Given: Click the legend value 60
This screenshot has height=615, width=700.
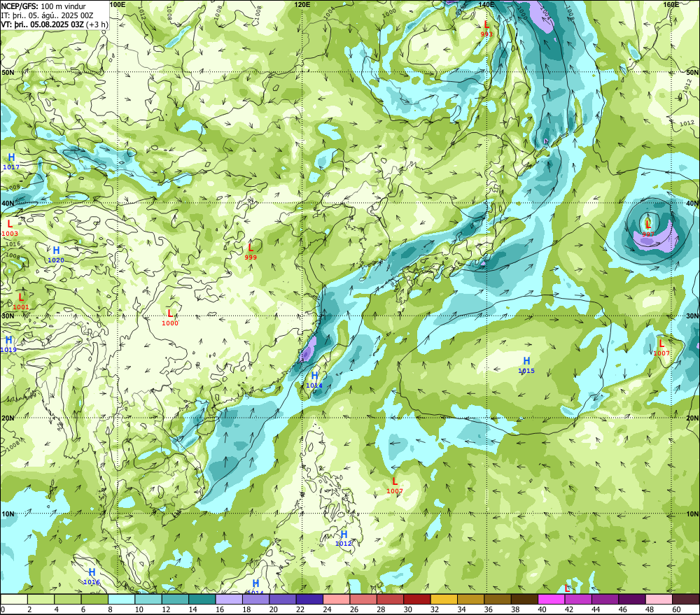Looking at the screenshot, I should click(x=676, y=609).
